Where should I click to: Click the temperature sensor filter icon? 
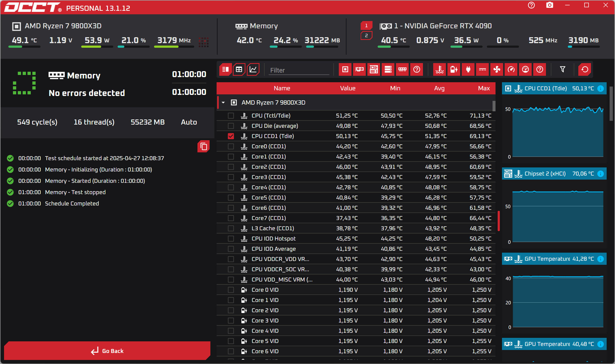(x=439, y=70)
